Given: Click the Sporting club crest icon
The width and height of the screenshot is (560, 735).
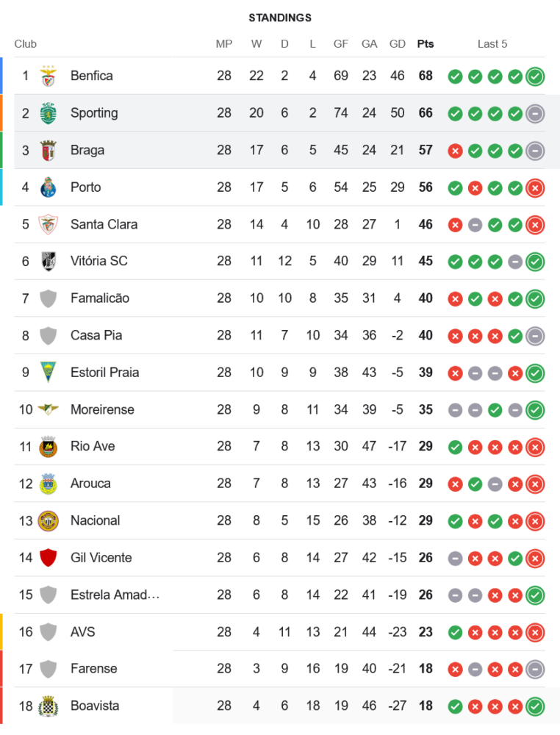Looking at the screenshot, I should click(49, 113).
